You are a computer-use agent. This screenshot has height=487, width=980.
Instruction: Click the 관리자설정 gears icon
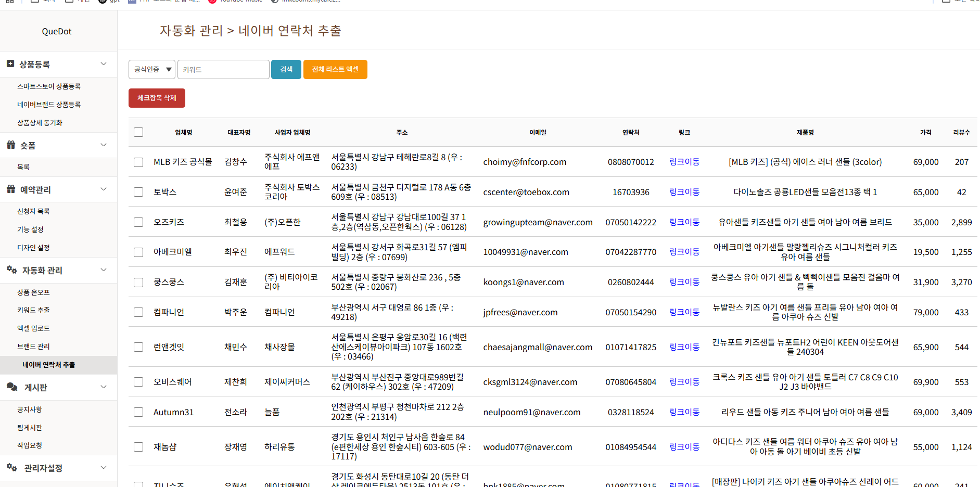click(11, 468)
